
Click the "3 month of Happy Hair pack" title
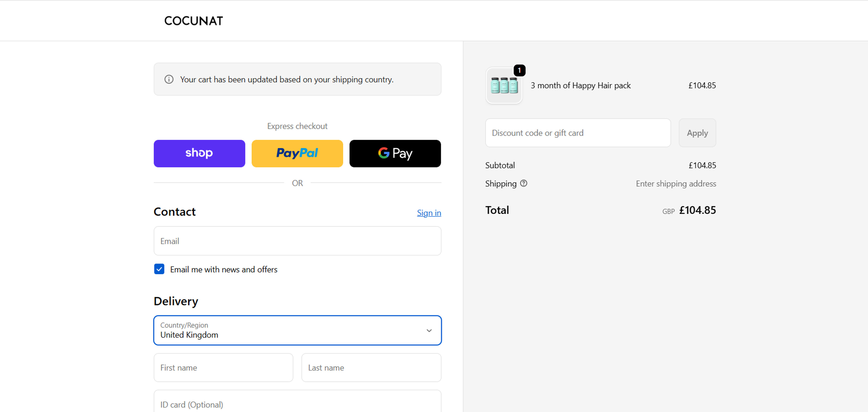click(580, 85)
